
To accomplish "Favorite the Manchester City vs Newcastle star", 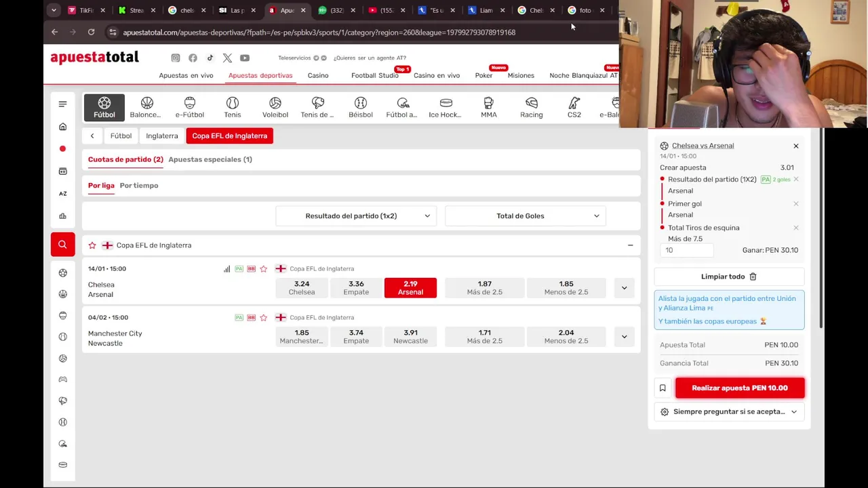I will point(263,318).
